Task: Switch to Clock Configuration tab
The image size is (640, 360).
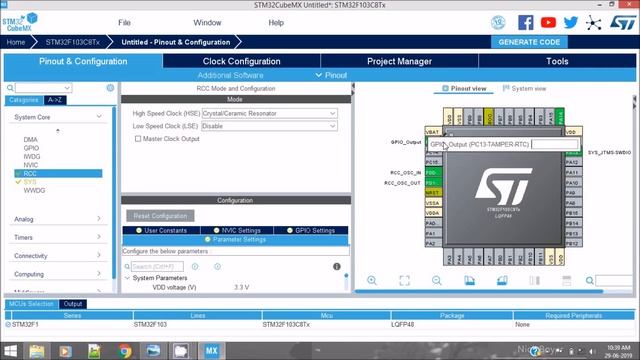Action: click(x=242, y=61)
